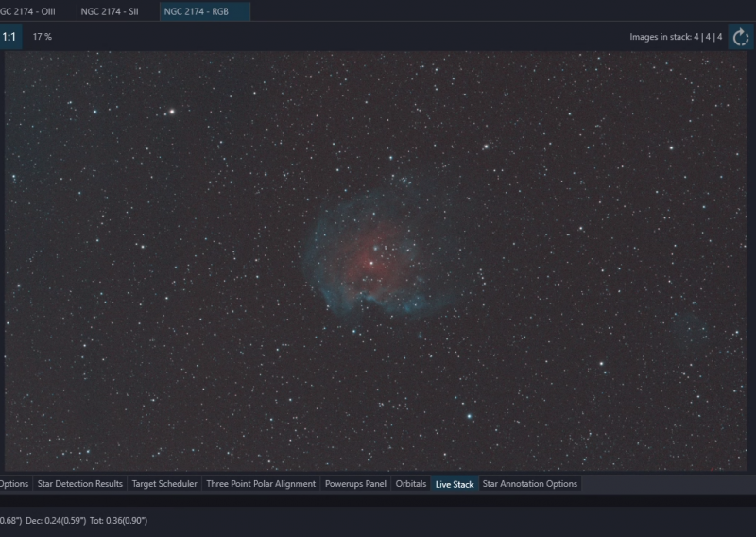Open Star Detection Results tab
This screenshot has width=756, height=537.
click(80, 483)
